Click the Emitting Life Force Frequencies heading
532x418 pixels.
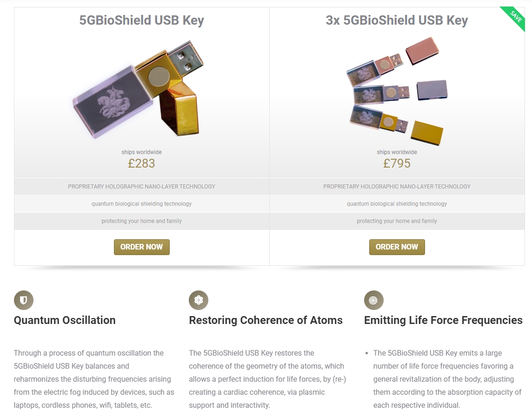click(443, 320)
